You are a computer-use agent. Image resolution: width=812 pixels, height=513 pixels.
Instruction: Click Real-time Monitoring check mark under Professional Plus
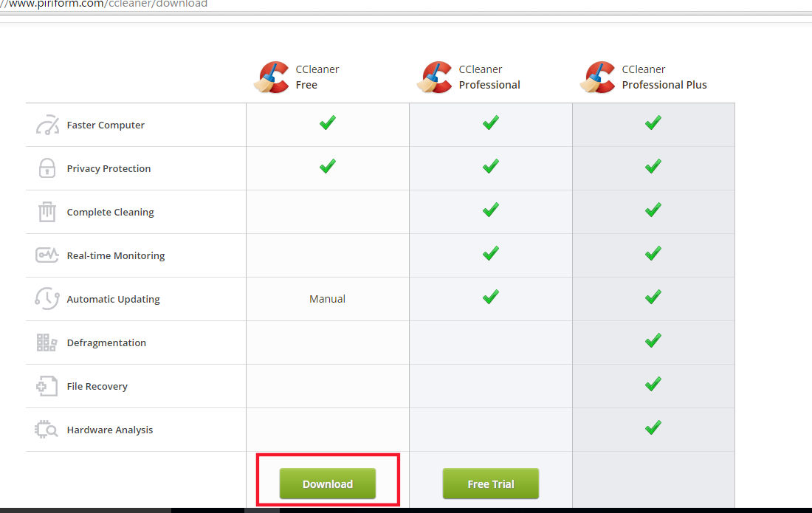(x=653, y=253)
